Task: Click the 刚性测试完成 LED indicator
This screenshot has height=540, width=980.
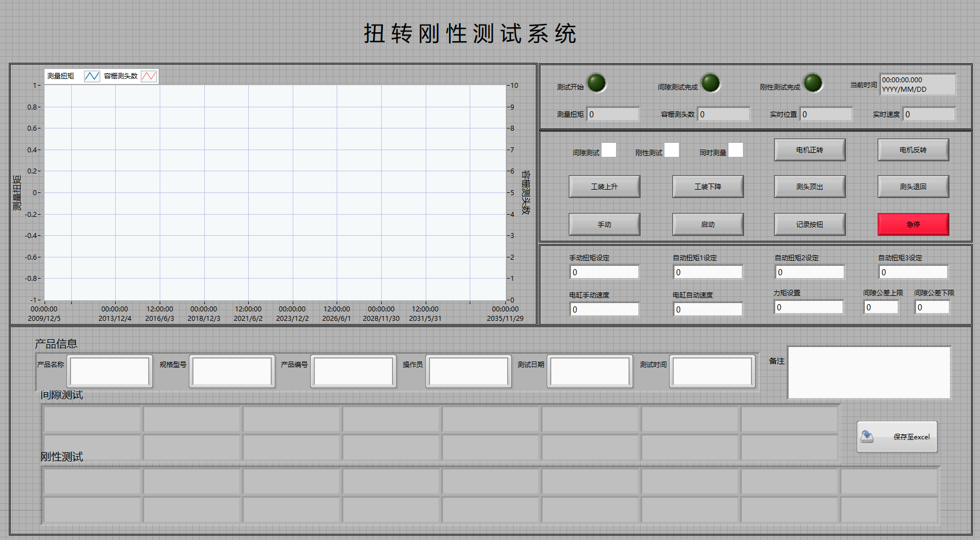Action: point(812,83)
